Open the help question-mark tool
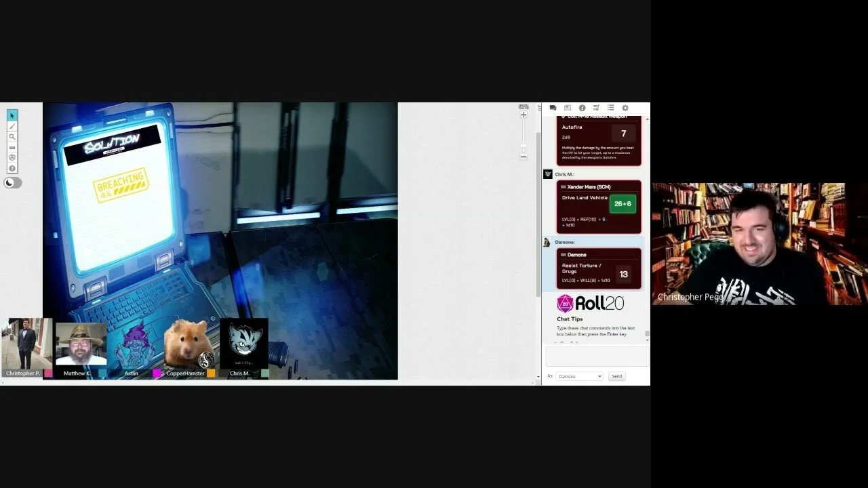 click(x=12, y=168)
